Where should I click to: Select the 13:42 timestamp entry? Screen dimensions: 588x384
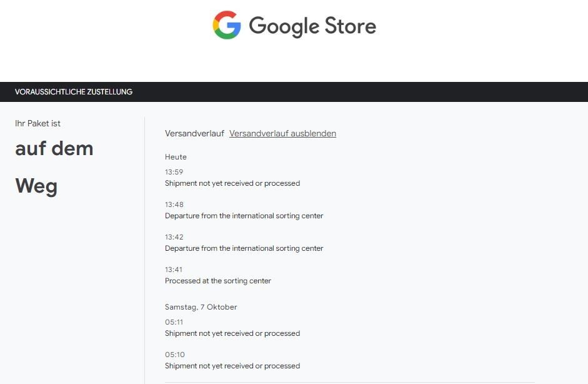point(174,237)
